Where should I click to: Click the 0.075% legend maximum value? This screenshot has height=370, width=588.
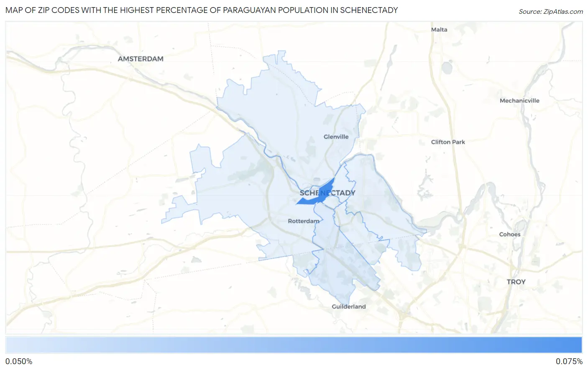pyautogui.click(x=569, y=362)
